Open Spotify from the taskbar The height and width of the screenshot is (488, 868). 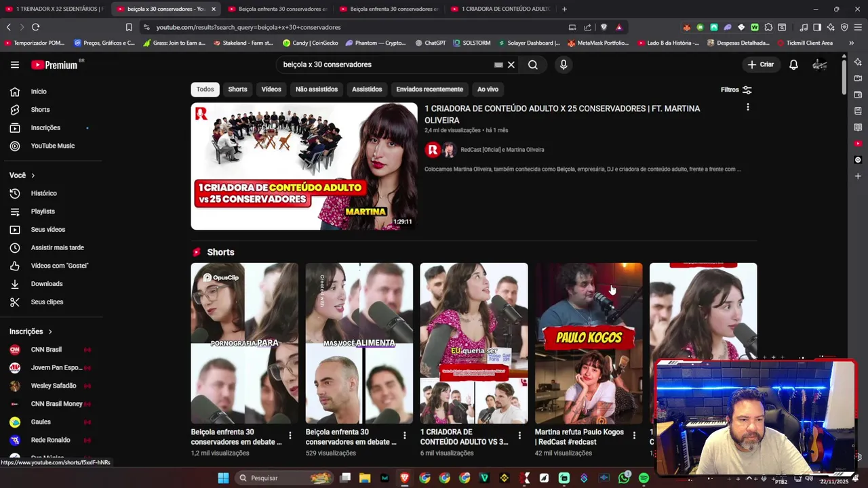644,478
